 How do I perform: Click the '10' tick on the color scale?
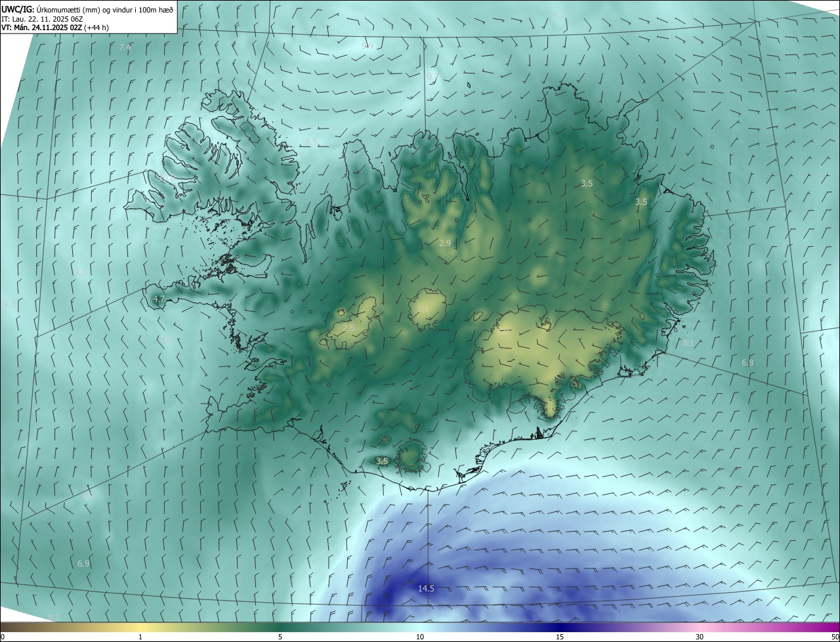click(420, 637)
